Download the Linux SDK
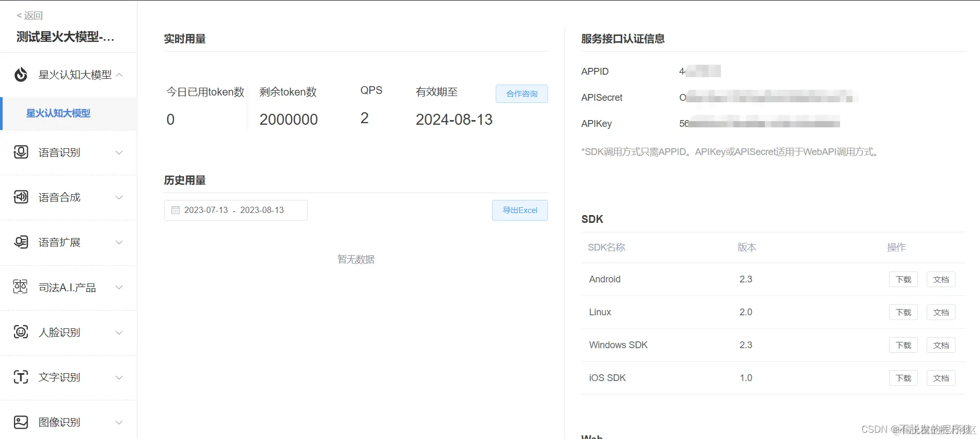This screenshot has width=980, height=439. [x=903, y=312]
